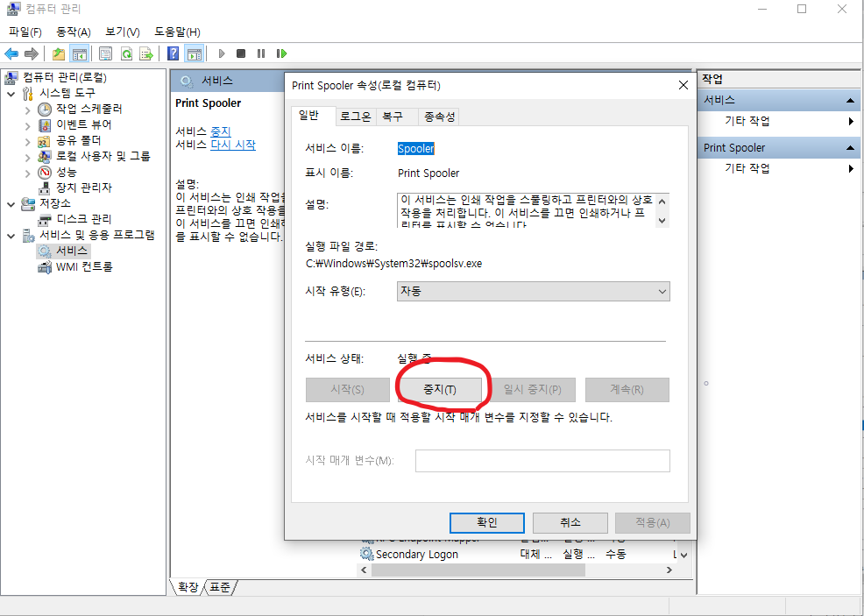The height and width of the screenshot is (616, 864).
Task: Select 서비스 node in the tree
Action: [72, 251]
